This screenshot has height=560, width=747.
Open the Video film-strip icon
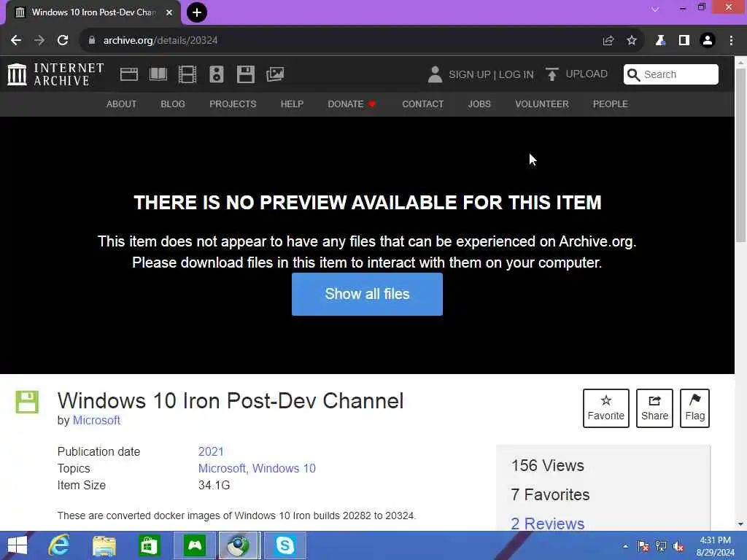[187, 75]
